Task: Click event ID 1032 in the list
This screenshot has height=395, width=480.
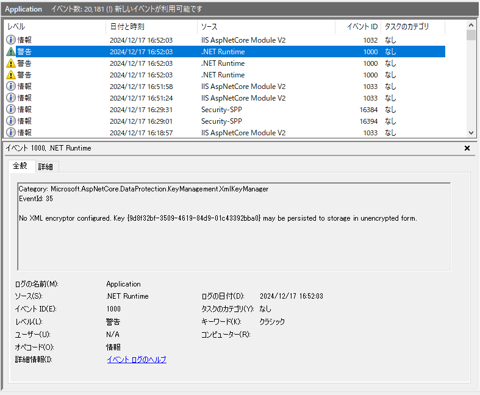Action: [370, 40]
